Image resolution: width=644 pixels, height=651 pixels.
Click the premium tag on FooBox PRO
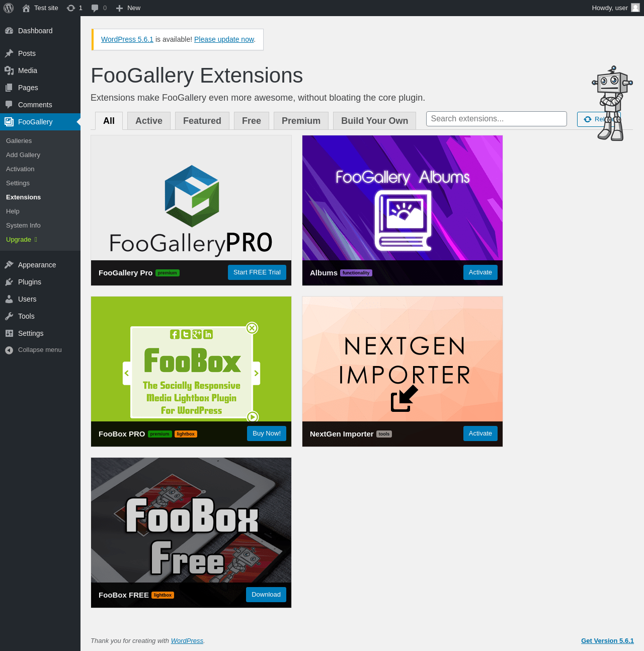pyautogui.click(x=160, y=434)
